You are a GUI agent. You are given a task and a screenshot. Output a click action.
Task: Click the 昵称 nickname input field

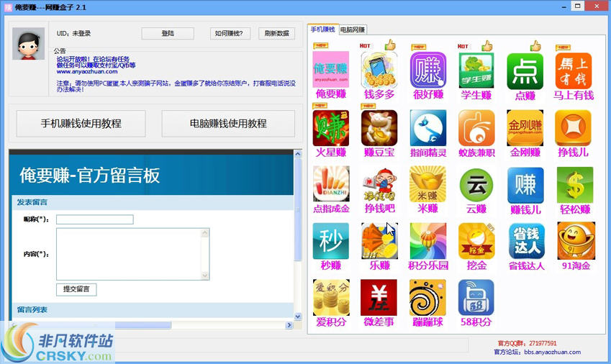point(95,219)
